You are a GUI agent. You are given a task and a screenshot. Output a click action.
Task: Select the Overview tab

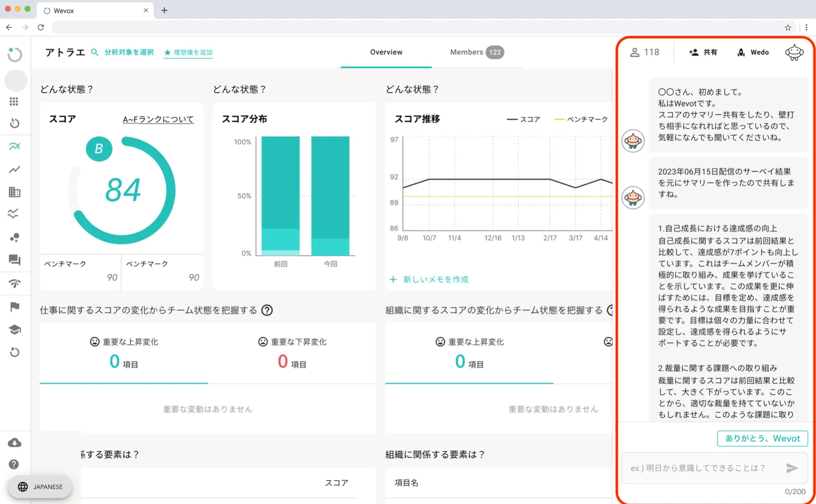pos(386,52)
